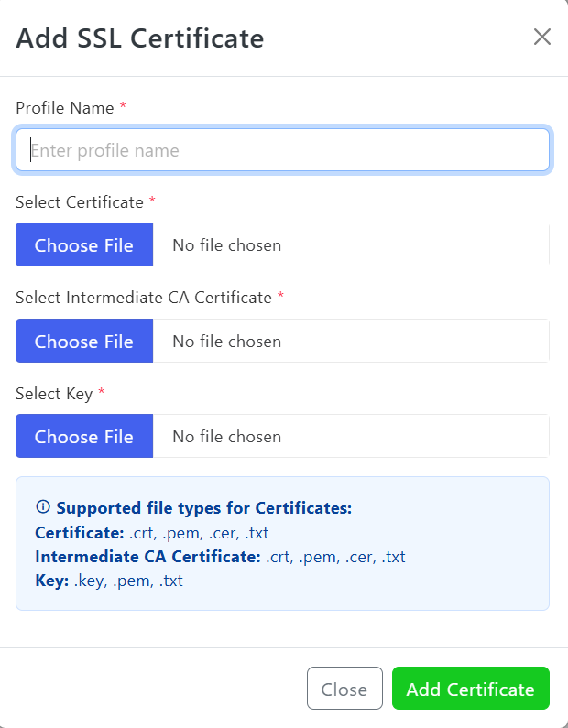Click 'No file chosen' under Select Key
Screen dimensions: 568x728
click(x=226, y=437)
